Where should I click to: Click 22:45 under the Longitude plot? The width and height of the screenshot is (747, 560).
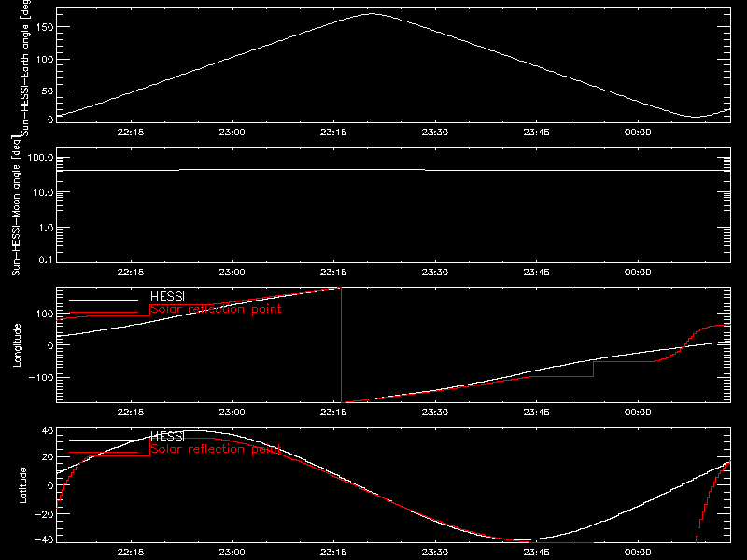click(131, 412)
